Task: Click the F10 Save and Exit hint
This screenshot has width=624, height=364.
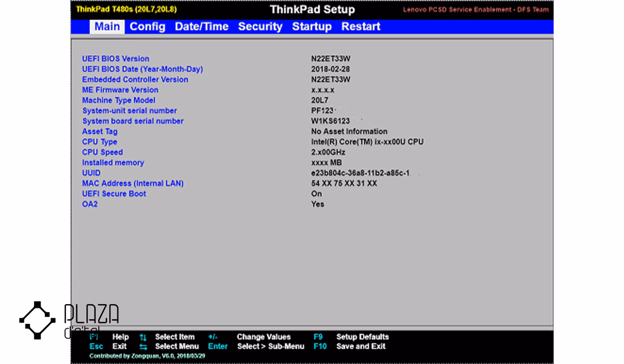Action: [x=349, y=346]
